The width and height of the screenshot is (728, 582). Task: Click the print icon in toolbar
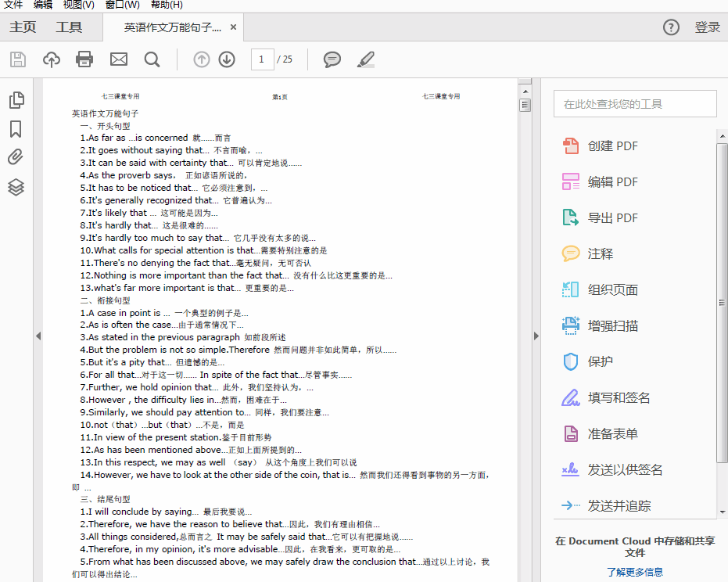click(84, 59)
